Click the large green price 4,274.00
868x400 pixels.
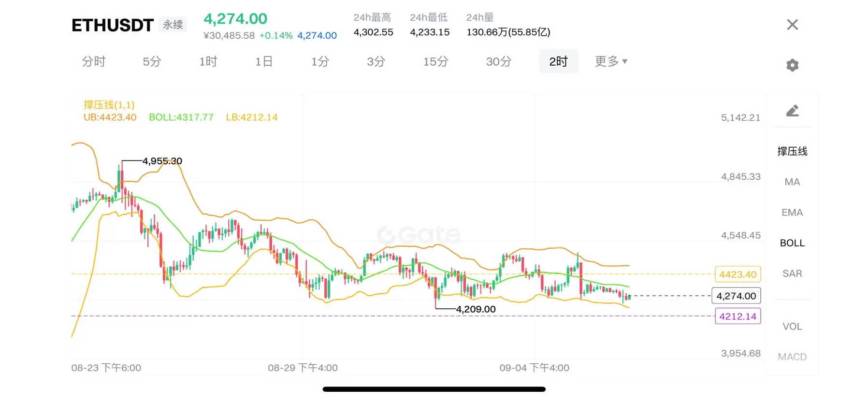coord(235,19)
